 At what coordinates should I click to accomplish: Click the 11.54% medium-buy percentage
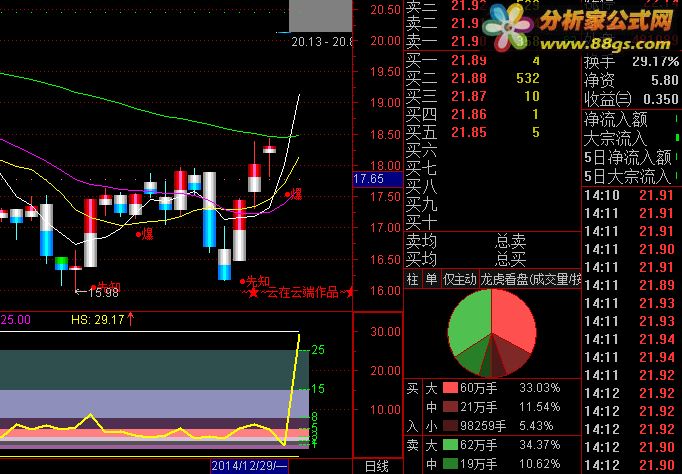click(540, 407)
